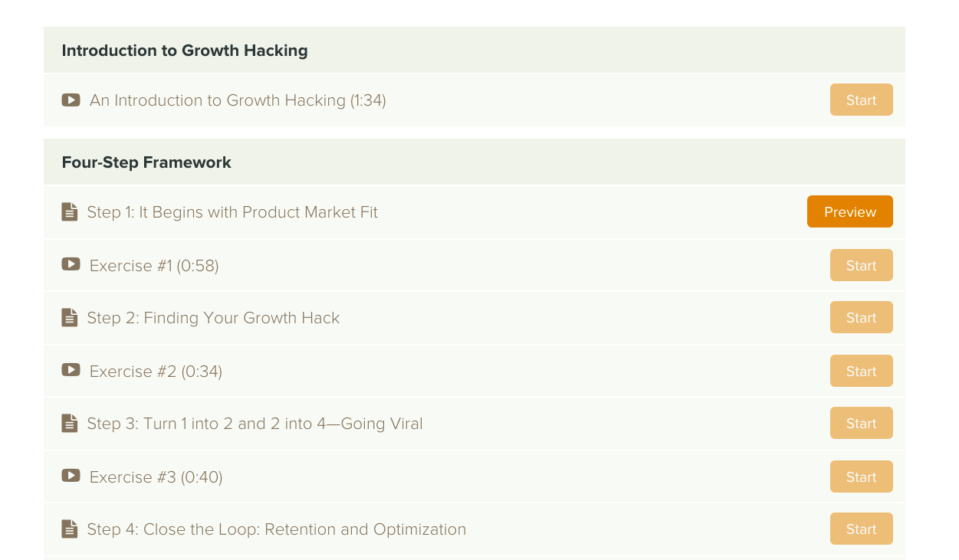The image size is (959, 560).
Task: Click document icon beside Step 2 lesson
Action: (x=70, y=318)
